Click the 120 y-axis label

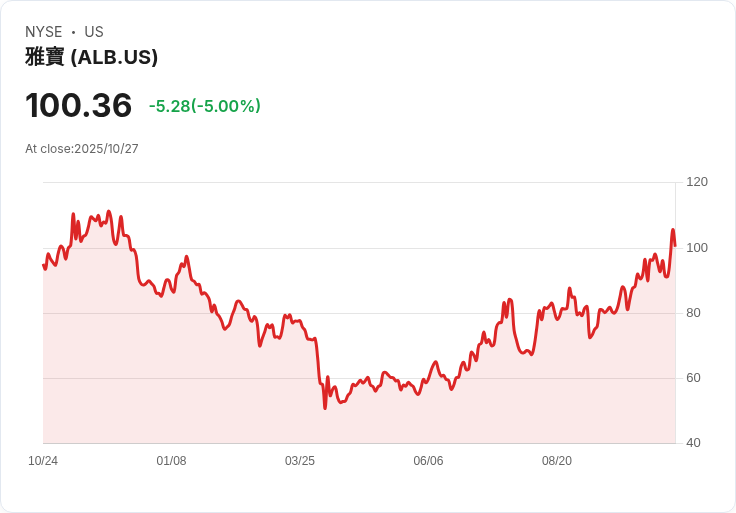pyautogui.click(x=697, y=182)
